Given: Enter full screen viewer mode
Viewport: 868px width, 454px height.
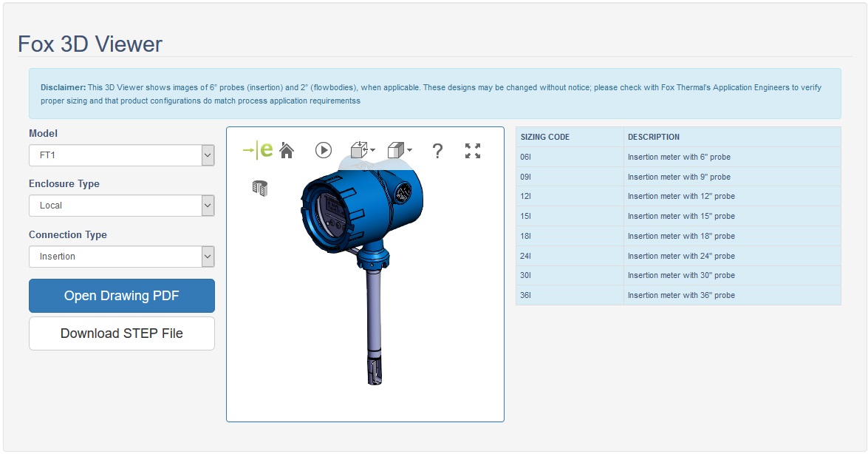Looking at the screenshot, I should coord(473,151).
